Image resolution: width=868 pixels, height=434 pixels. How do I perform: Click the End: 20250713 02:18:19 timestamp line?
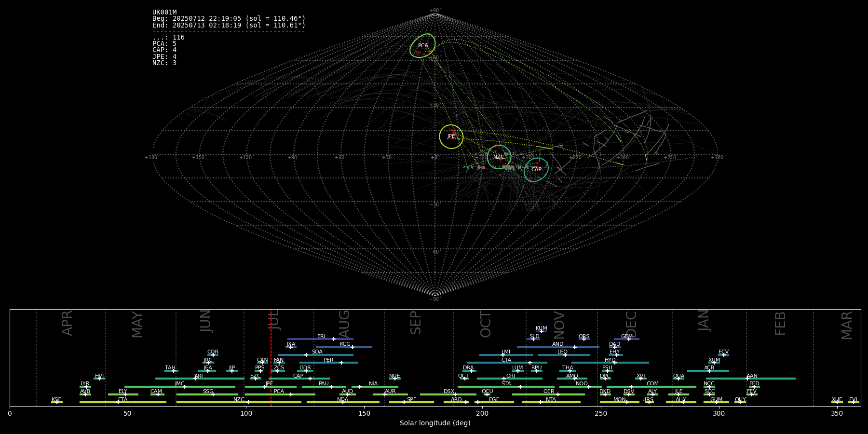(229, 25)
